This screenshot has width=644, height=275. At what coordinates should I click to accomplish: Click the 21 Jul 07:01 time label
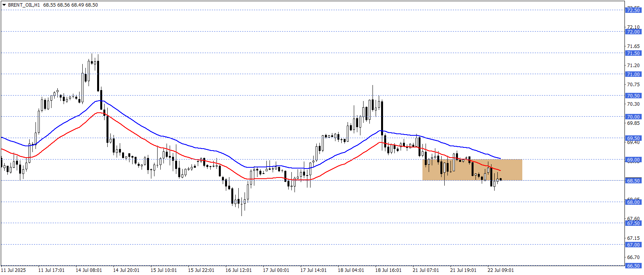(426, 270)
